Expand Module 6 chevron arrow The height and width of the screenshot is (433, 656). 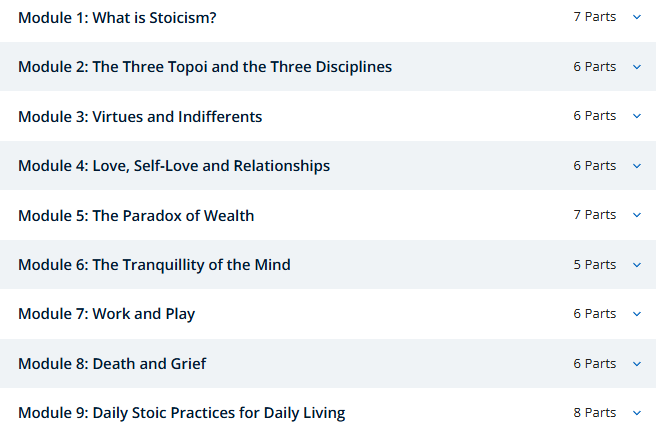[637, 265]
